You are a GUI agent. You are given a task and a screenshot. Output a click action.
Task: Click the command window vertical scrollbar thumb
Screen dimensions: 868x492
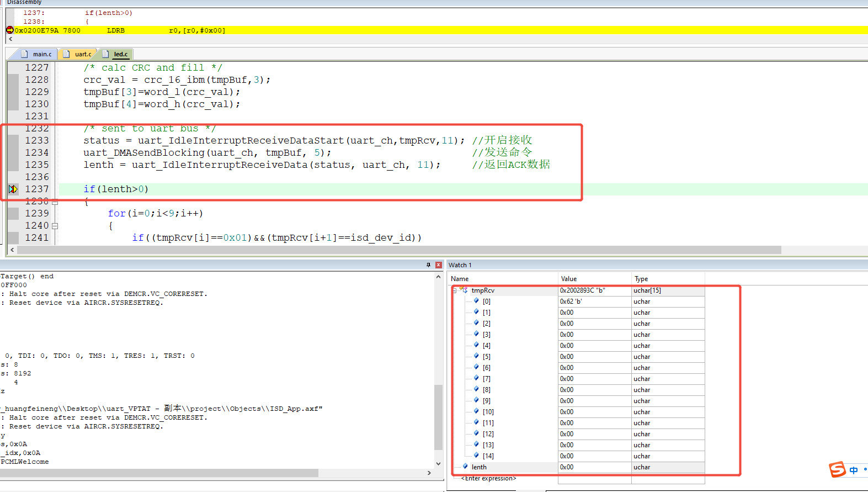tap(439, 417)
